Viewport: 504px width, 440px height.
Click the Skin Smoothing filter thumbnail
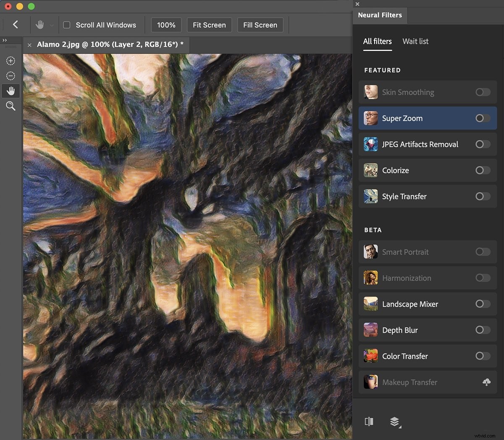(x=370, y=92)
